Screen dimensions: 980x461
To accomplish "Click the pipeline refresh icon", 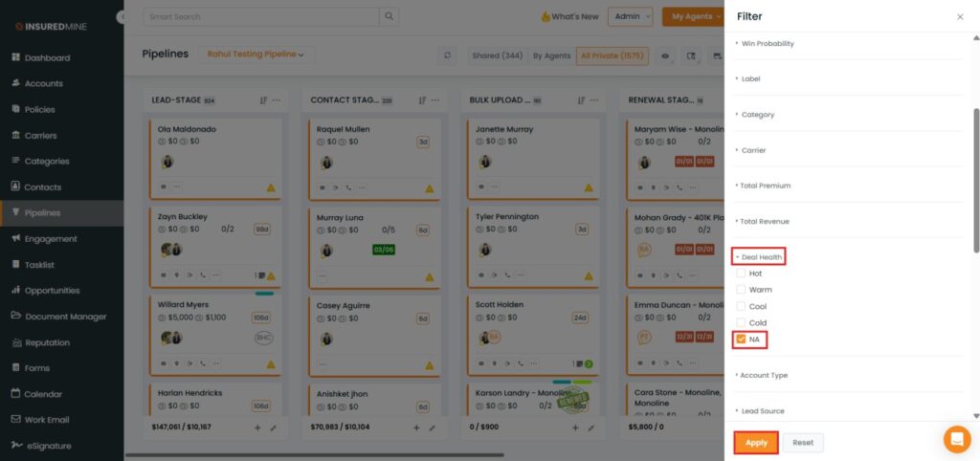I will pos(447,55).
